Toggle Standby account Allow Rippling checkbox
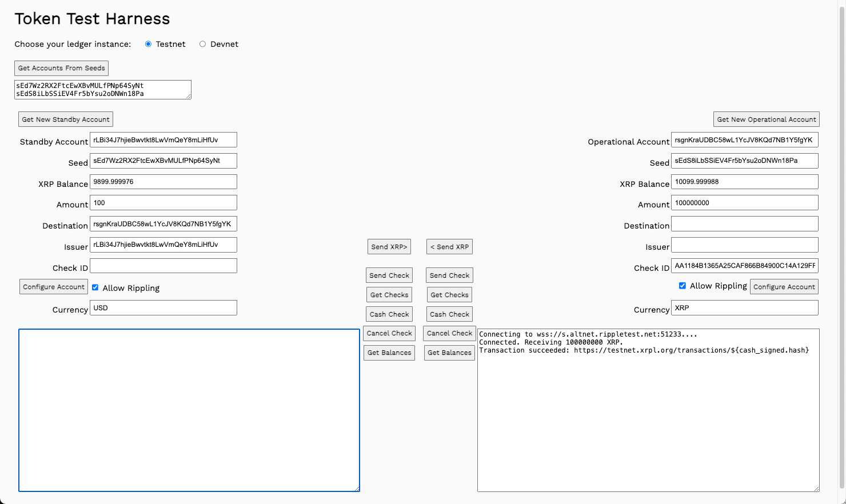The image size is (846, 504). 95,287
